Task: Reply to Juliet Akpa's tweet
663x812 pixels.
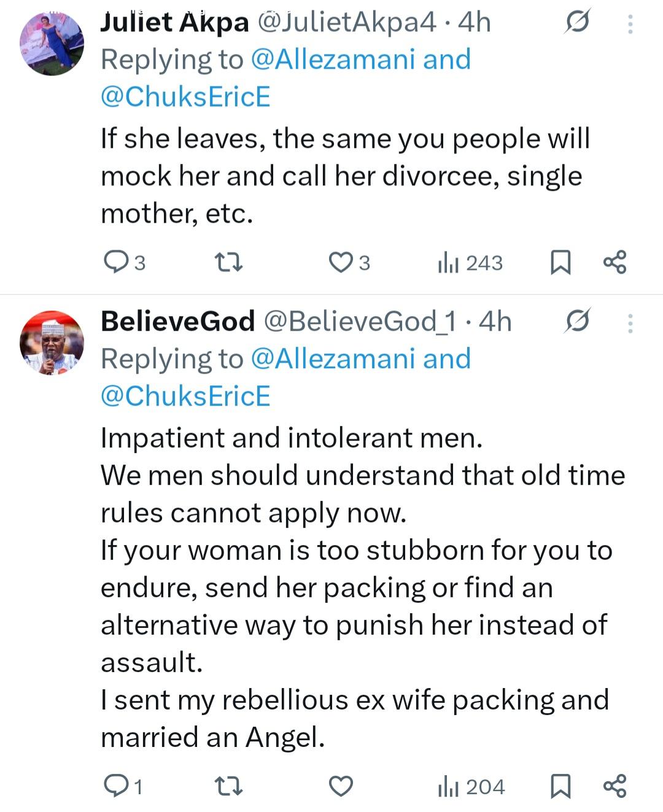Action: tap(115, 262)
